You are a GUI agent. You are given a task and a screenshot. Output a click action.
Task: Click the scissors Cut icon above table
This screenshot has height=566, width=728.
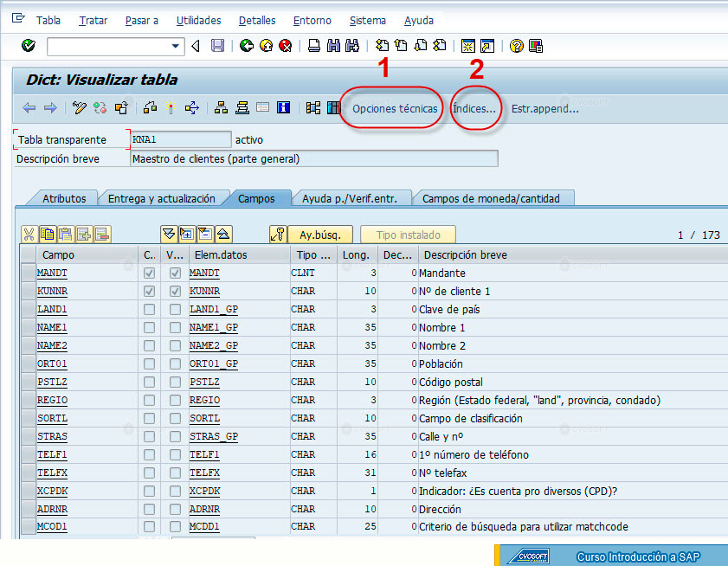[x=29, y=235]
